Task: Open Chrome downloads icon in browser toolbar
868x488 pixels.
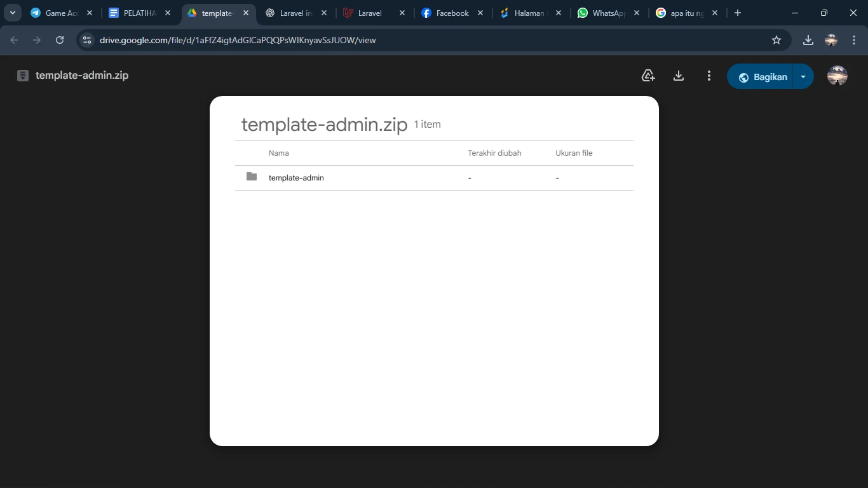Action: (x=808, y=40)
